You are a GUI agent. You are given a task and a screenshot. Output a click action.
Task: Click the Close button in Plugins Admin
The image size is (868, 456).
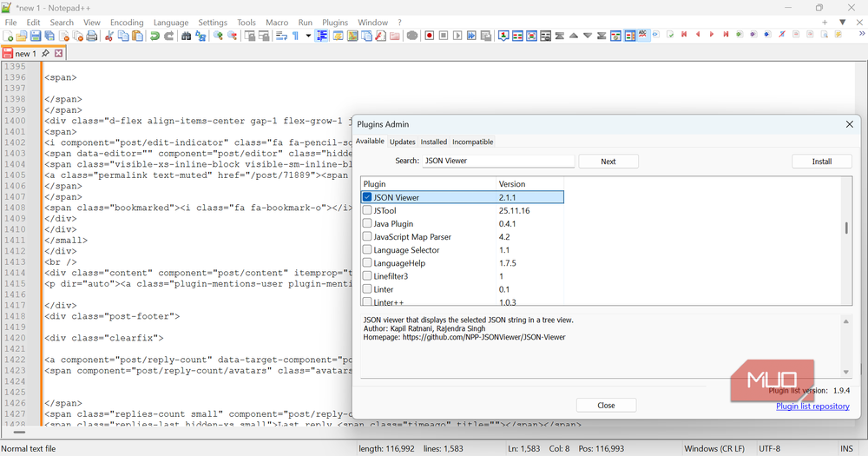pos(606,405)
